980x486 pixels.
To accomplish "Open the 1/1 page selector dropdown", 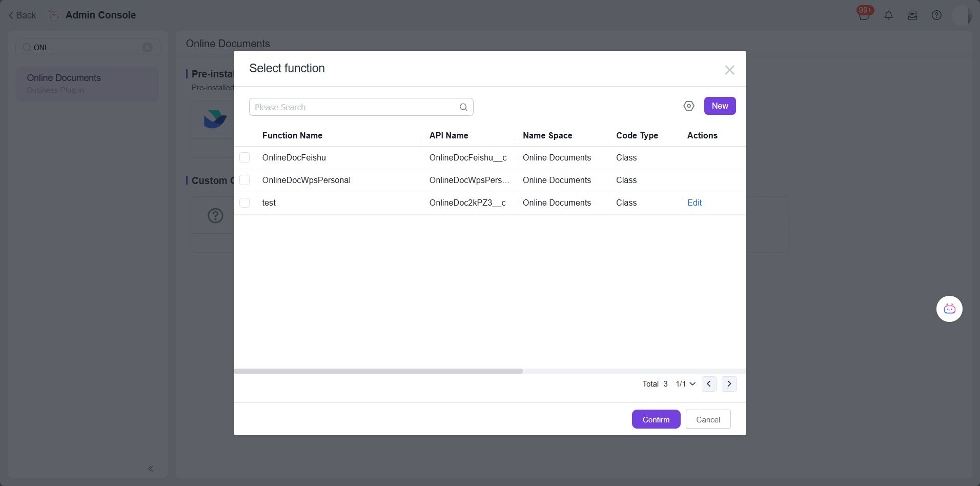I will [685, 384].
